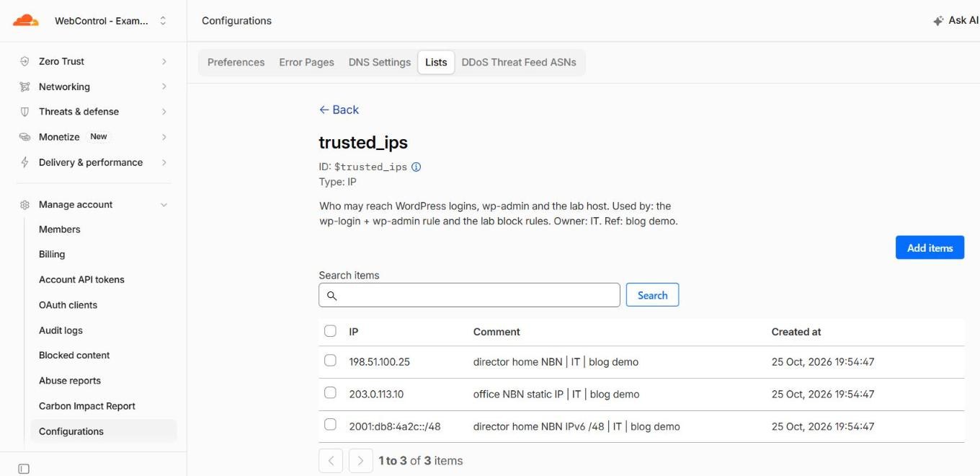Click the Search button

652,295
